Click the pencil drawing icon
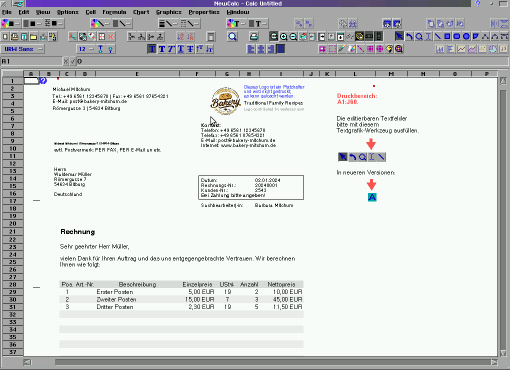Screen dimensions: 510x370 coord(342,49)
